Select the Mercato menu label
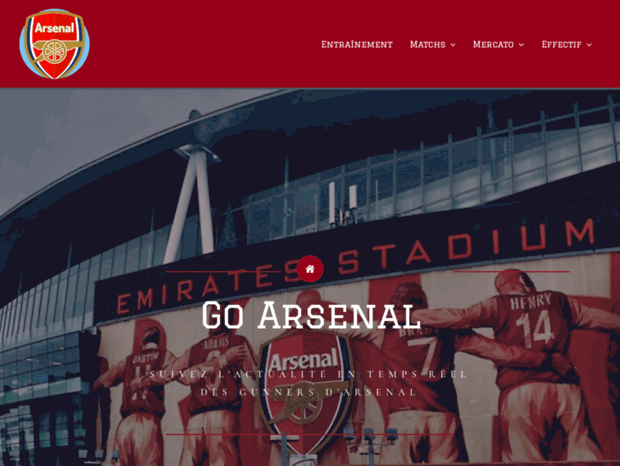620x466 pixels. pos(493,45)
